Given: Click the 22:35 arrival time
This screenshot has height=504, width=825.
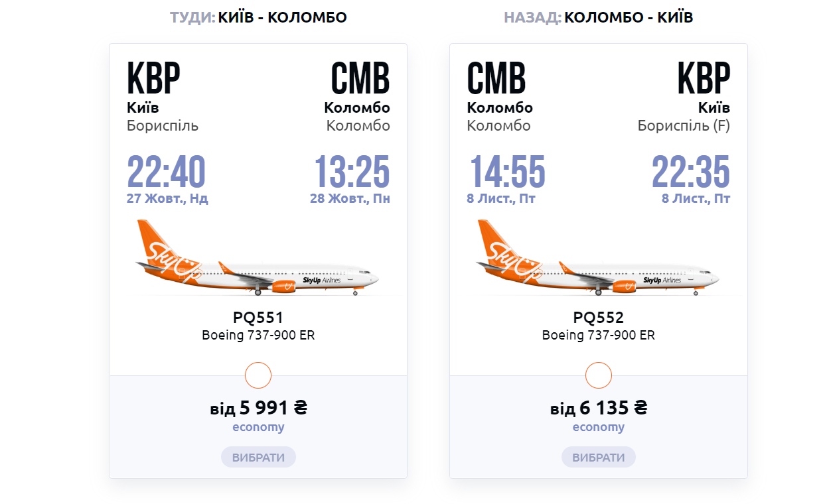Looking at the screenshot, I should coord(691,172).
